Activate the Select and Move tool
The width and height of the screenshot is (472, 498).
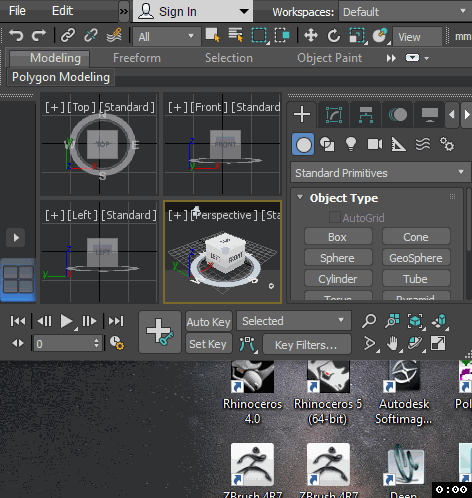(x=311, y=35)
